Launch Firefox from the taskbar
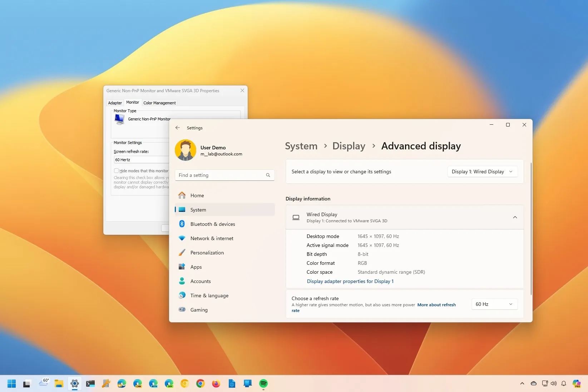 216,383
